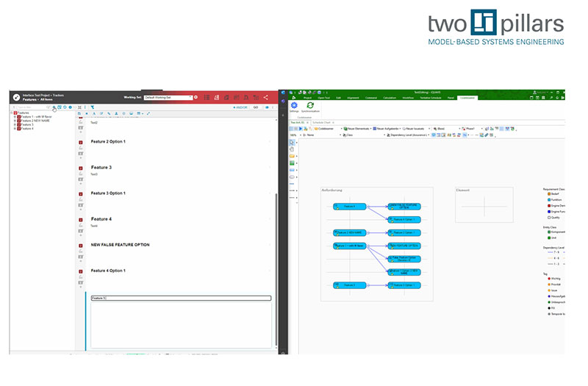588x386 pixels.
Task: Open the Settings gear in the ribbon
Action: tap(294, 106)
